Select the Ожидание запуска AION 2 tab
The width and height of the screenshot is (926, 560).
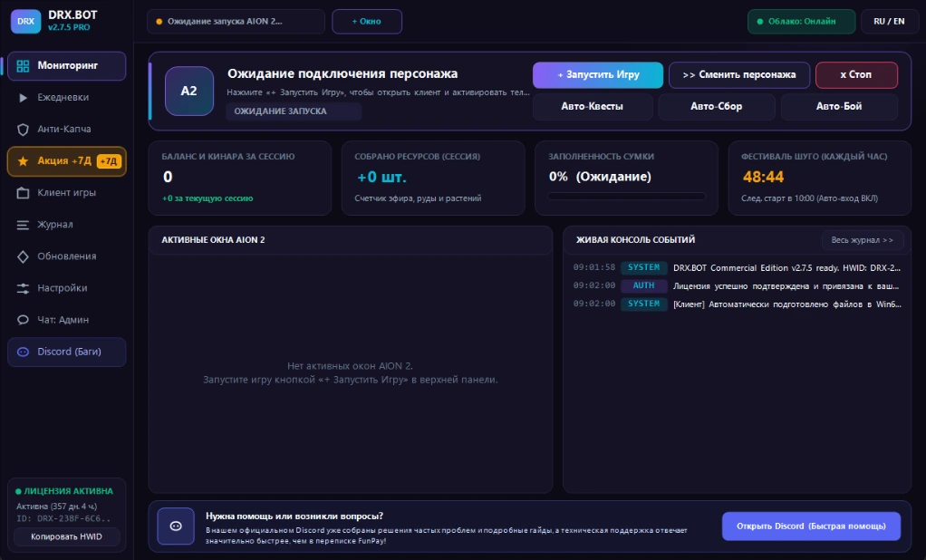pyautogui.click(x=236, y=21)
